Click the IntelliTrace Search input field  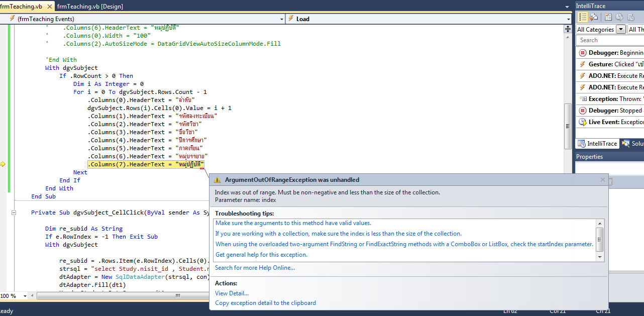tap(610, 40)
